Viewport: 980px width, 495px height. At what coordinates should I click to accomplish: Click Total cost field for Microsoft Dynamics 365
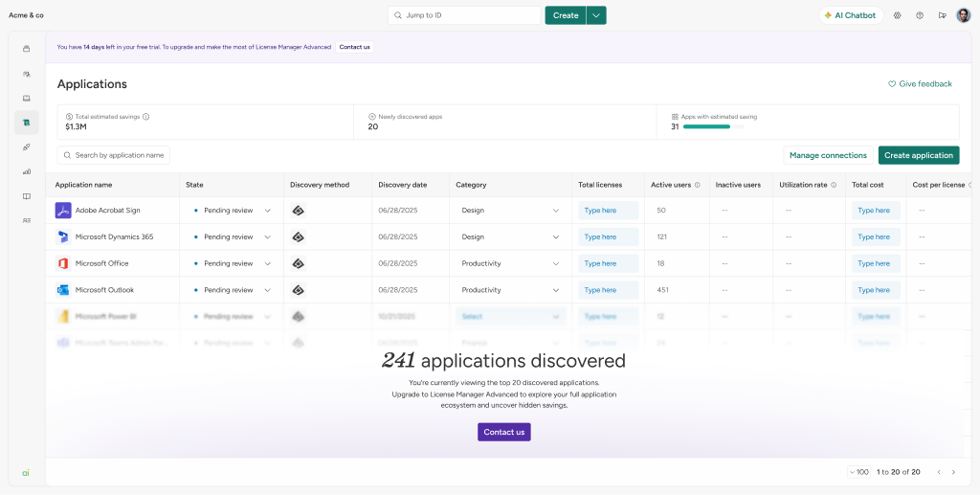pyautogui.click(x=876, y=236)
